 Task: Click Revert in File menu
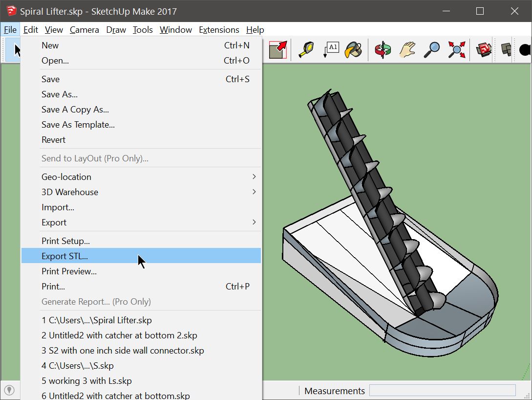141,140
